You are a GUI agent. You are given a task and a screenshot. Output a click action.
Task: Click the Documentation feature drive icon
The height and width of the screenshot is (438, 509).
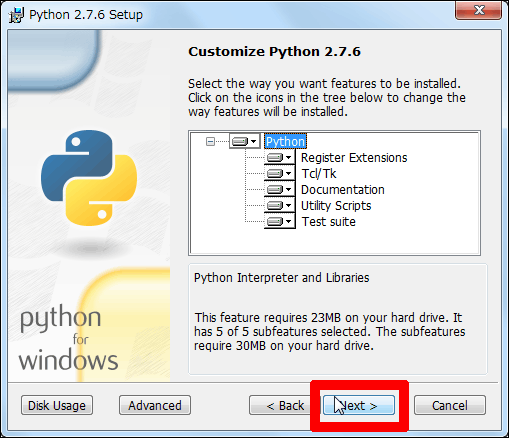tap(275, 189)
